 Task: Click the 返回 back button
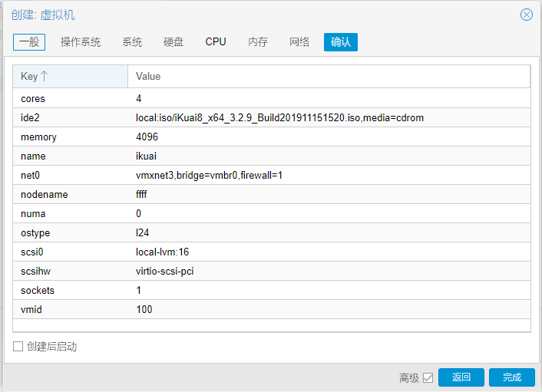coord(461,377)
